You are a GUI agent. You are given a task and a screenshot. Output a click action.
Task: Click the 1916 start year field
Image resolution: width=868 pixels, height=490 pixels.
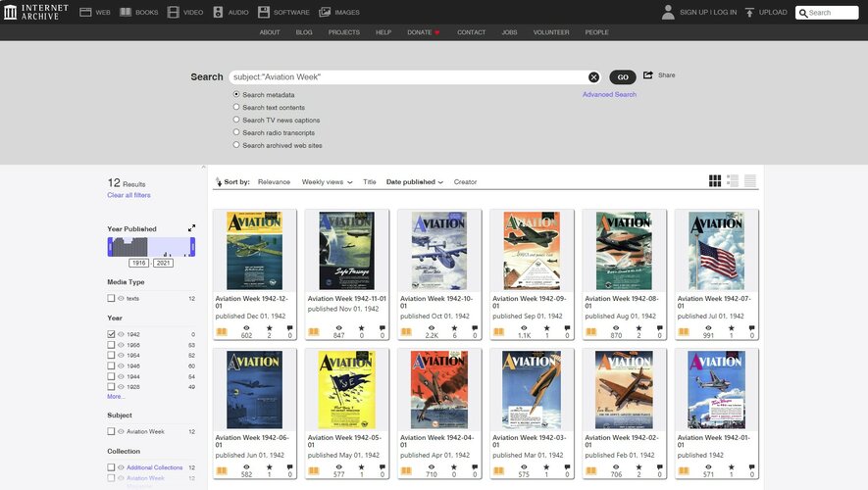coord(139,263)
